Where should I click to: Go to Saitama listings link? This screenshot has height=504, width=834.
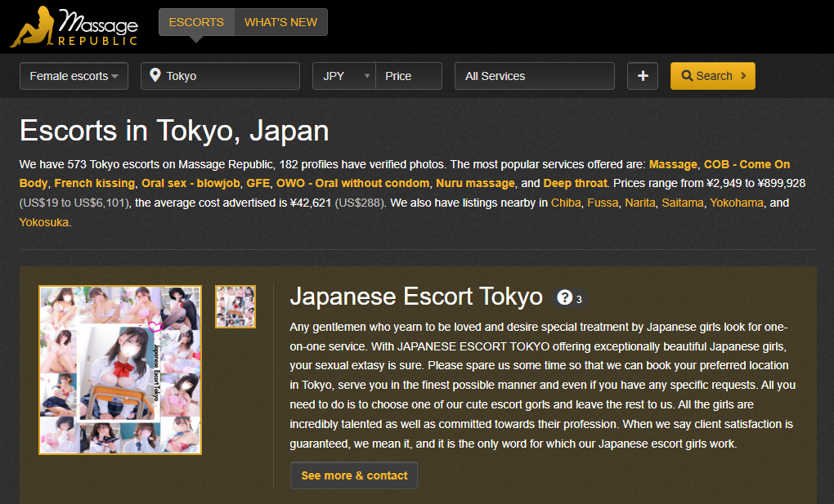(x=683, y=203)
